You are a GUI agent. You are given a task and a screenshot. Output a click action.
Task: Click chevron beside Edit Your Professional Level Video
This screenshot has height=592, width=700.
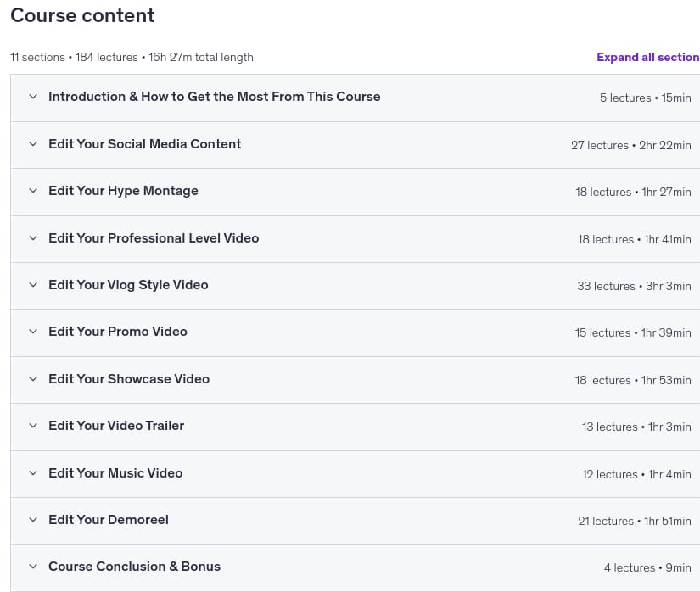pos(33,238)
